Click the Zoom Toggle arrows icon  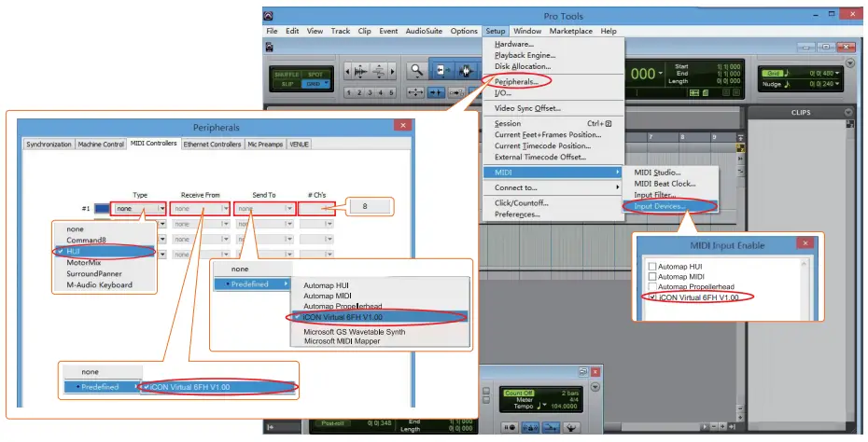415,92
